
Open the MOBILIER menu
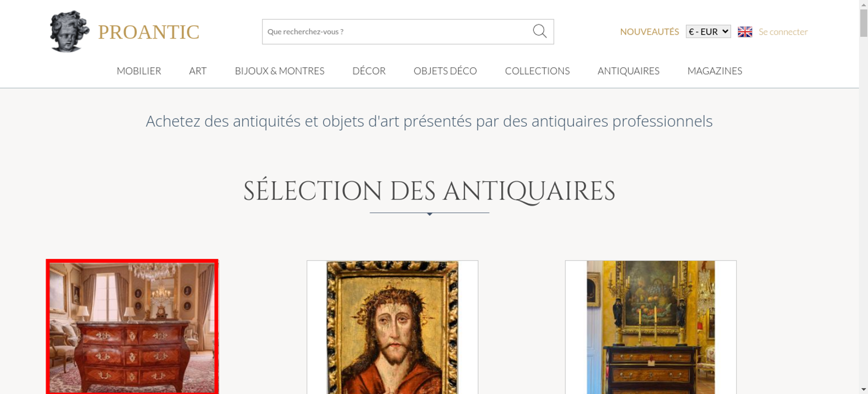(x=139, y=71)
